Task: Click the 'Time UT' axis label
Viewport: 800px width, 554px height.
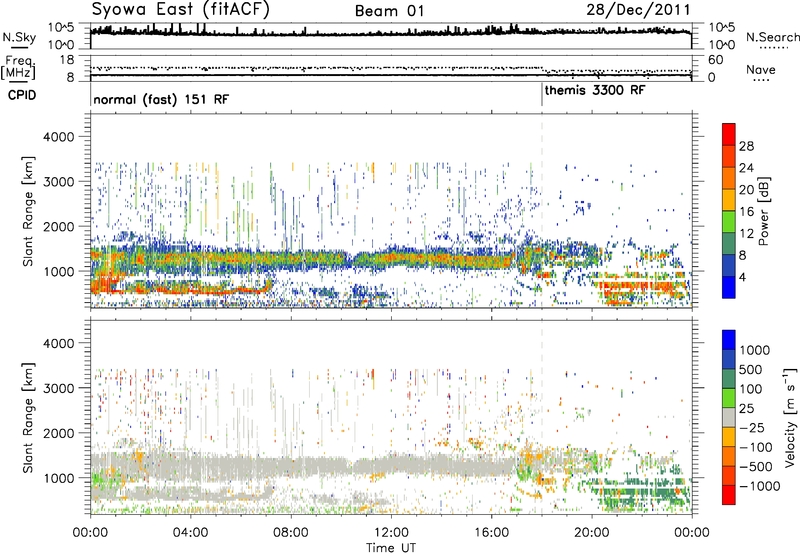Action: coord(390,548)
